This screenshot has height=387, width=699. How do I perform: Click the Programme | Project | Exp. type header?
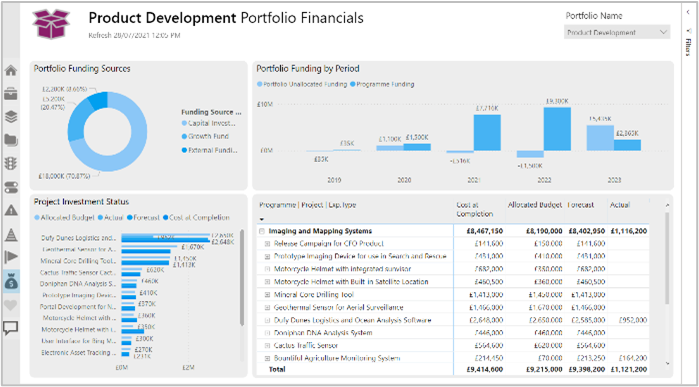click(x=308, y=205)
